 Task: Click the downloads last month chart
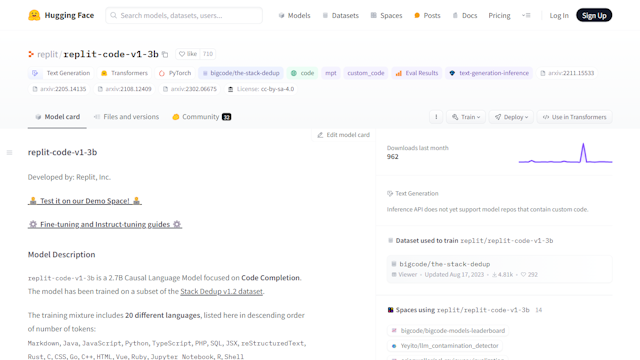[565, 153]
